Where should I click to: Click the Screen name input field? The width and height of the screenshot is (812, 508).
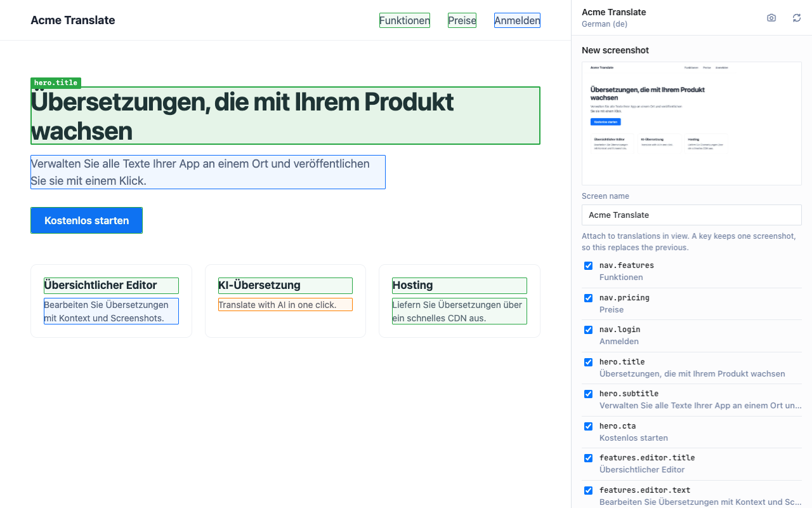coord(691,215)
